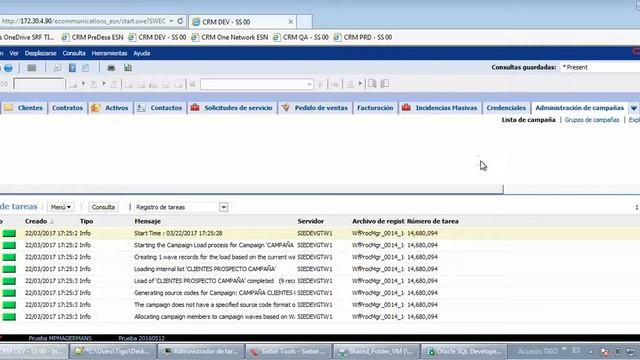640x360 pixels.
Task: Click the blue notebook toolbar icon
Action: [72, 68]
